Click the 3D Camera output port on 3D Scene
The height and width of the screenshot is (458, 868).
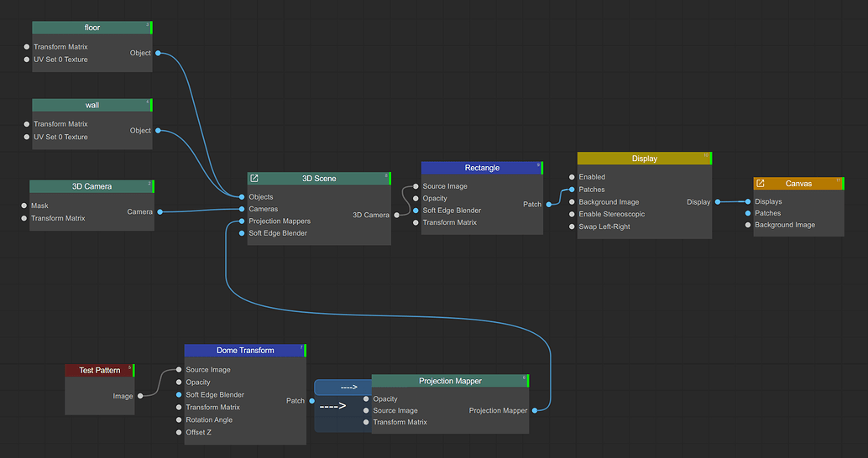396,216
